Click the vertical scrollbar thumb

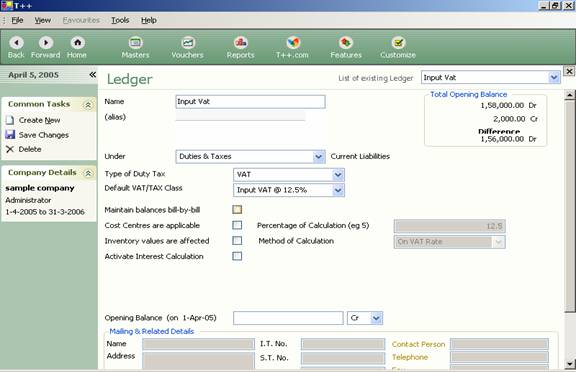click(570, 206)
